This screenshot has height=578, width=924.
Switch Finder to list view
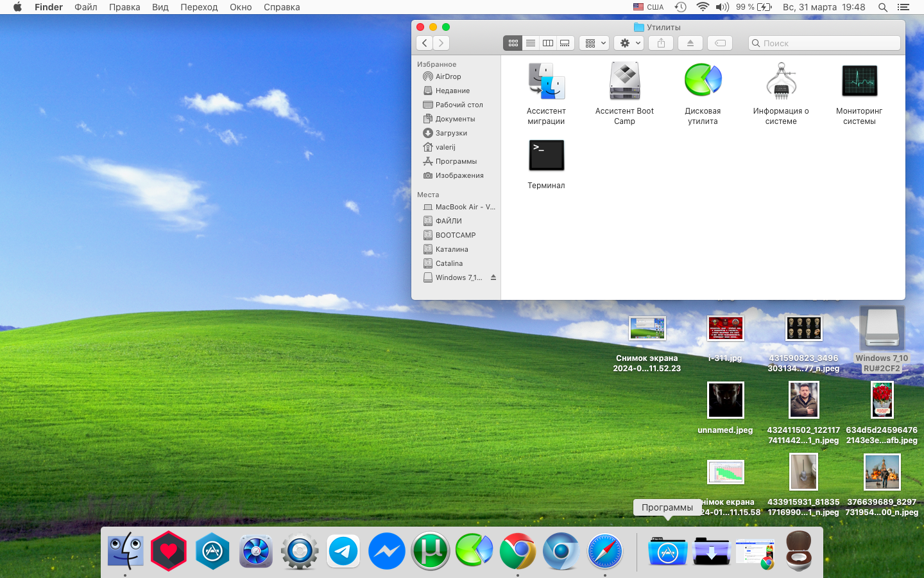(x=530, y=43)
